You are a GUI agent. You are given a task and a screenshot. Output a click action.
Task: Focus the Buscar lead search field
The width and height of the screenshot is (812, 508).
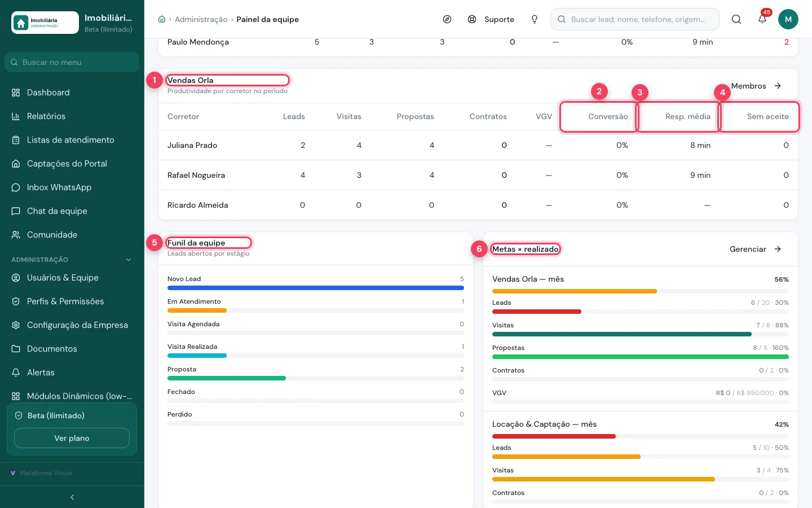635,19
